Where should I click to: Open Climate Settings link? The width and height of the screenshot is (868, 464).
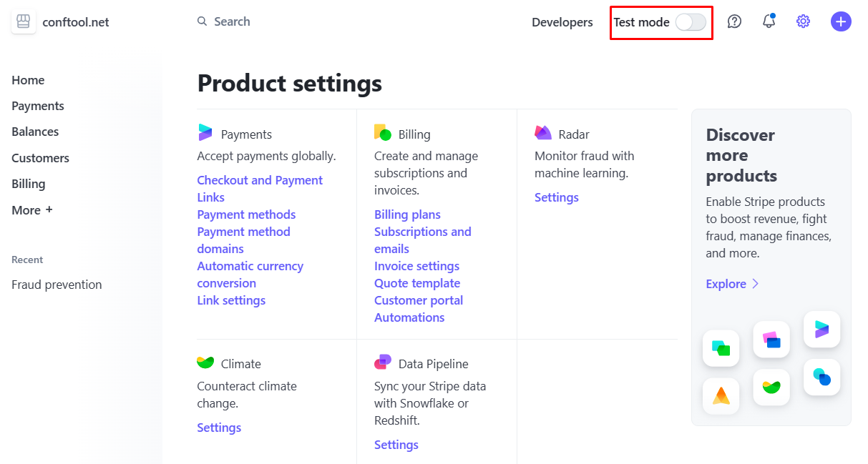(x=219, y=428)
